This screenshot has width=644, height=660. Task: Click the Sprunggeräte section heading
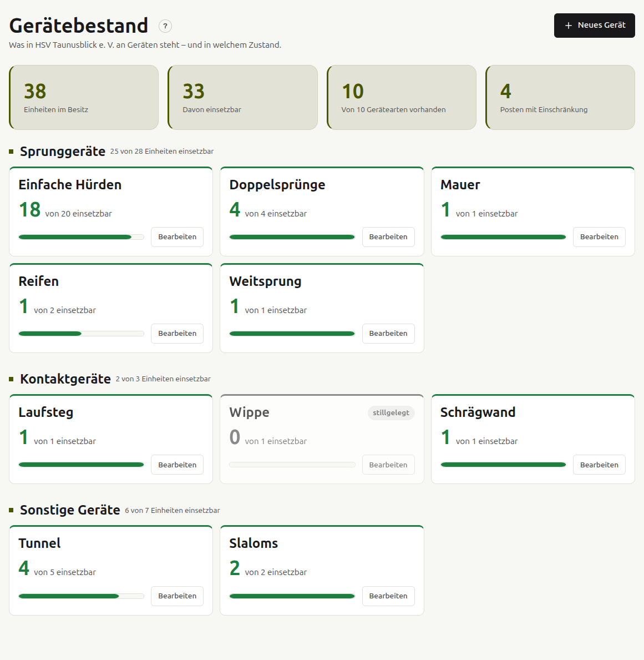pos(63,151)
